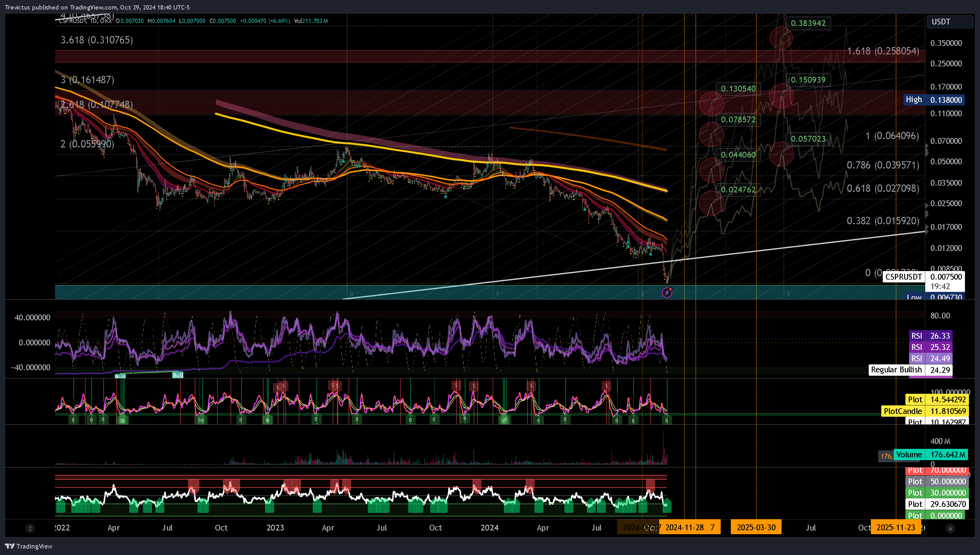Click the Trevictus published header text
The image size is (980, 555).
point(97,7)
